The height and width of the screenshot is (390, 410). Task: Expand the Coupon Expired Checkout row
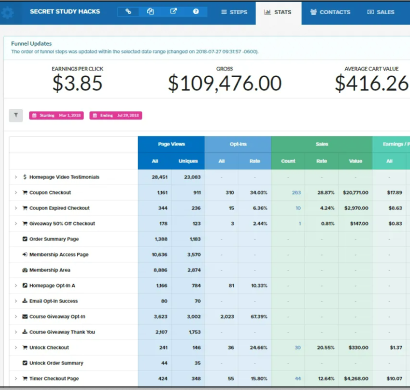pos(15,208)
